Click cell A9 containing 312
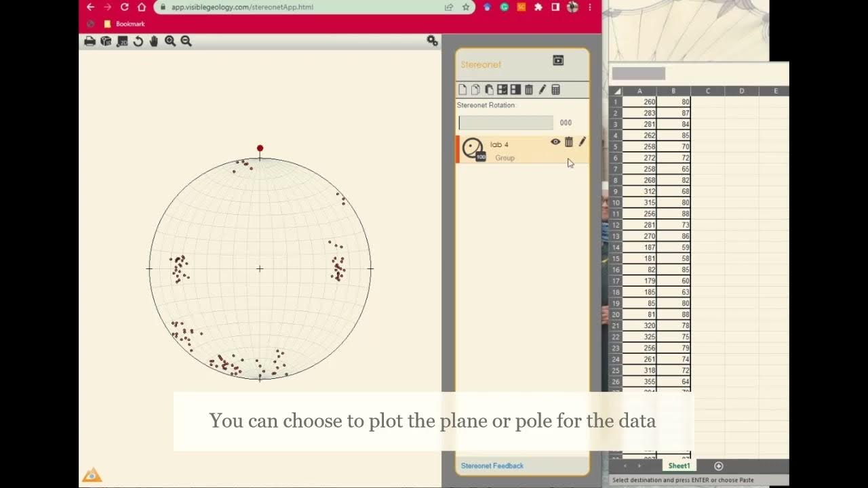 coord(639,191)
